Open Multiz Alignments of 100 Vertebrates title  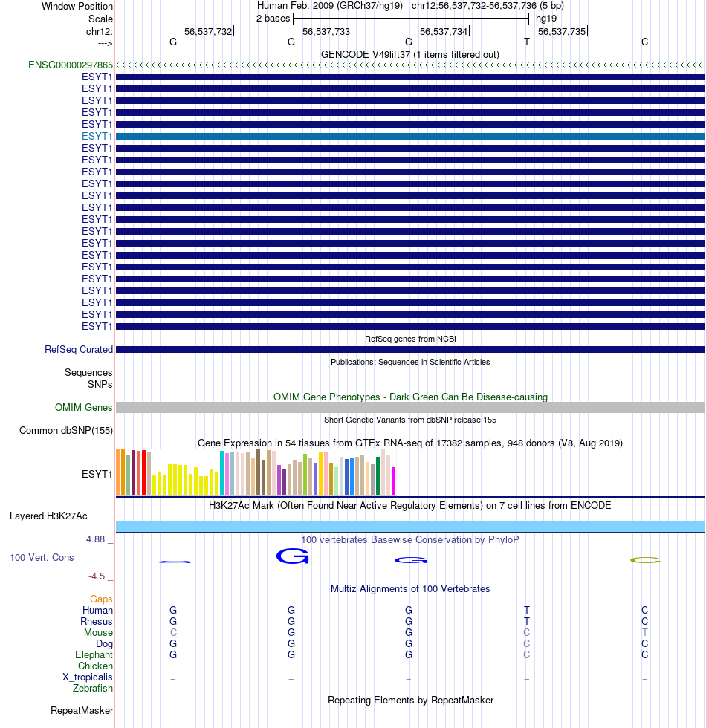(410, 588)
